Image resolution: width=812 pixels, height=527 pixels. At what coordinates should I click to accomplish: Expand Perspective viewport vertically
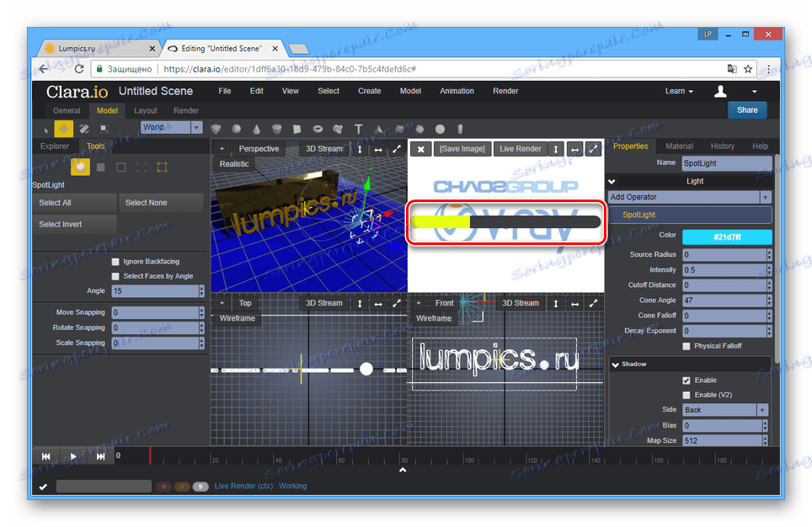tap(360, 149)
